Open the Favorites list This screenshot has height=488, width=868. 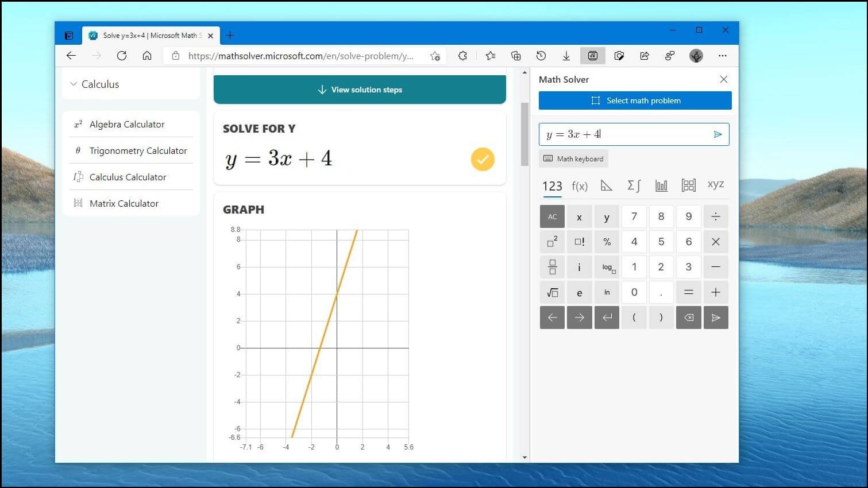click(490, 56)
